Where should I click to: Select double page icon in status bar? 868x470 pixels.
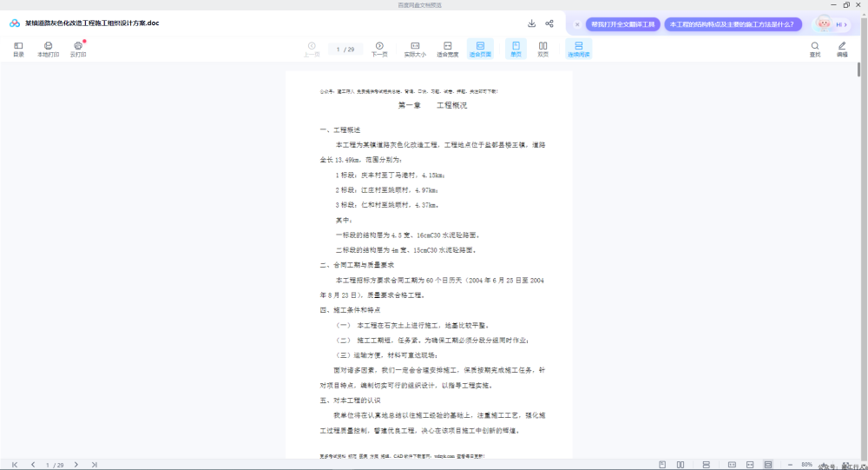(681, 465)
